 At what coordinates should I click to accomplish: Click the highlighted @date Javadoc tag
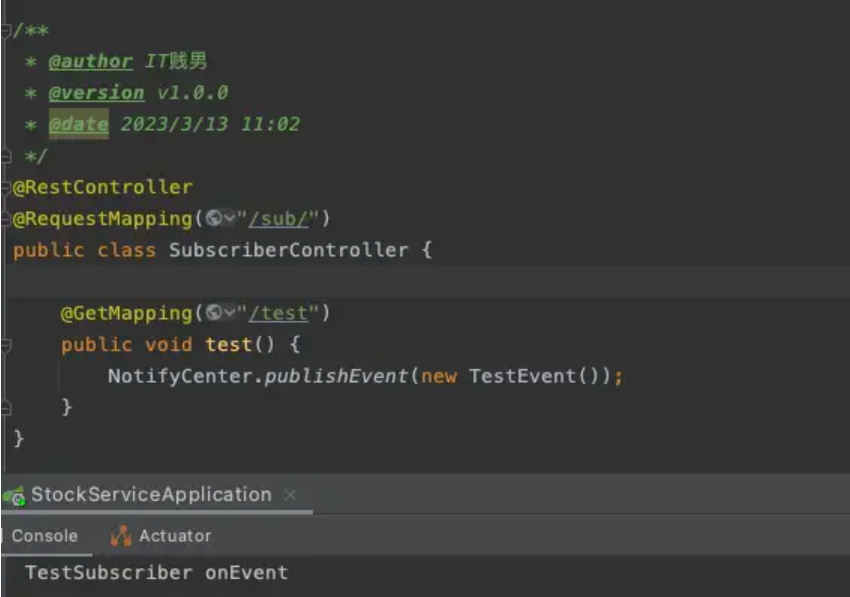tap(78, 124)
